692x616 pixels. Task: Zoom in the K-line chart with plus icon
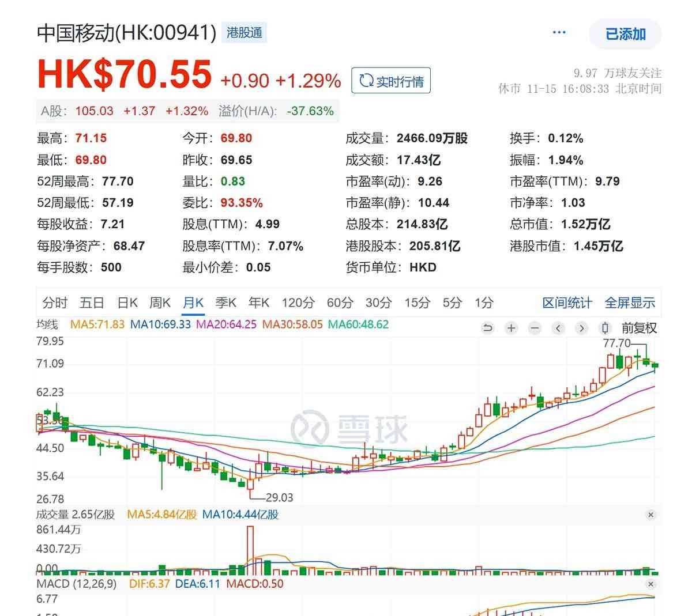pyautogui.click(x=511, y=328)
